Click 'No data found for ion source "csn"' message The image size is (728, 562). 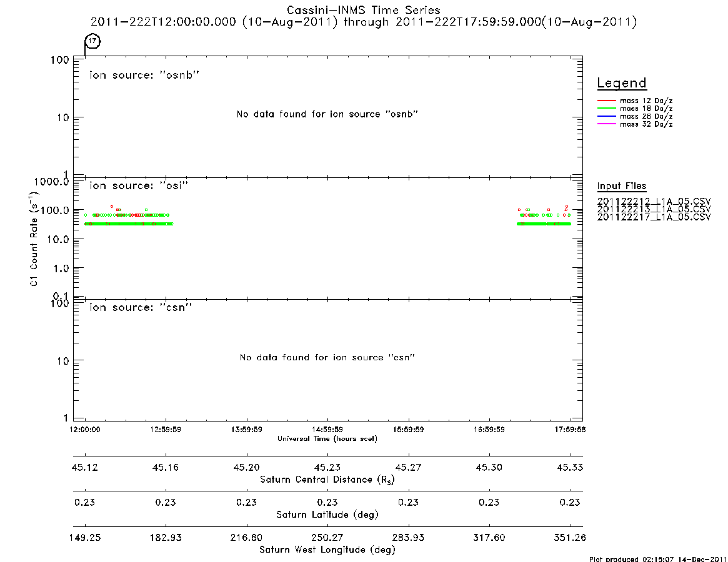click(327, 357)
